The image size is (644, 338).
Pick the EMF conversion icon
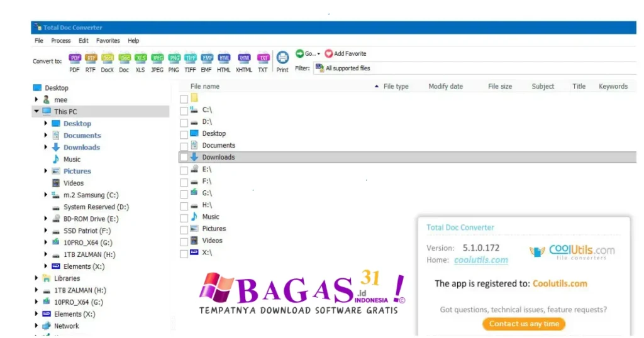tap(206, 58)
